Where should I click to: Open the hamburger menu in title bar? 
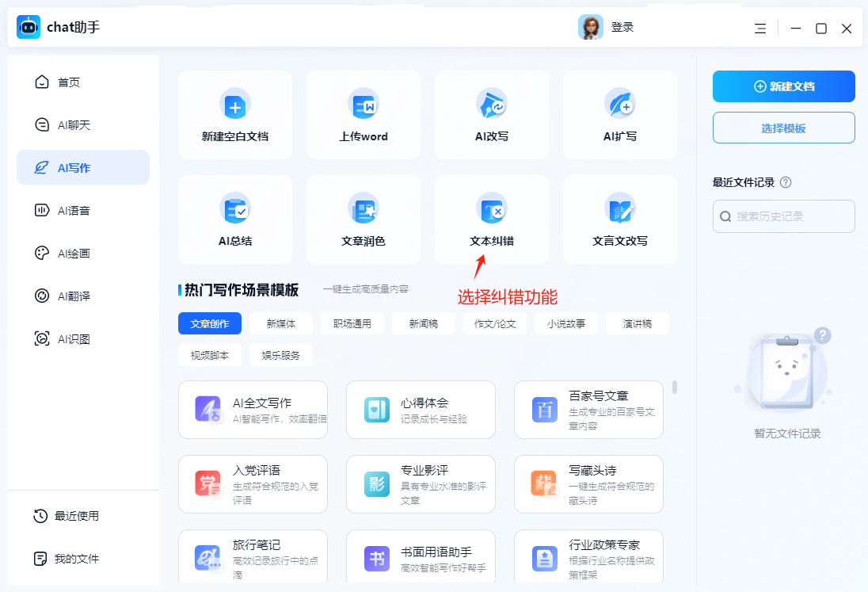pyautogui.click(x=760, y=29)
